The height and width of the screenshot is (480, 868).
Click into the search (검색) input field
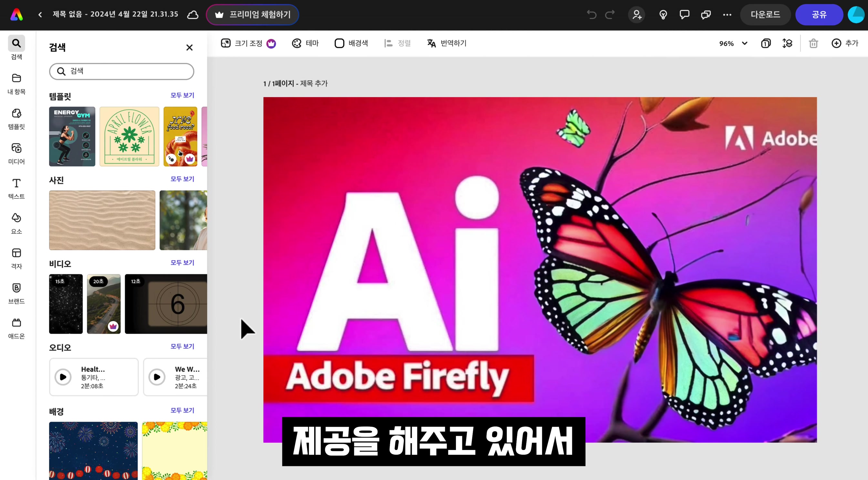122,71
